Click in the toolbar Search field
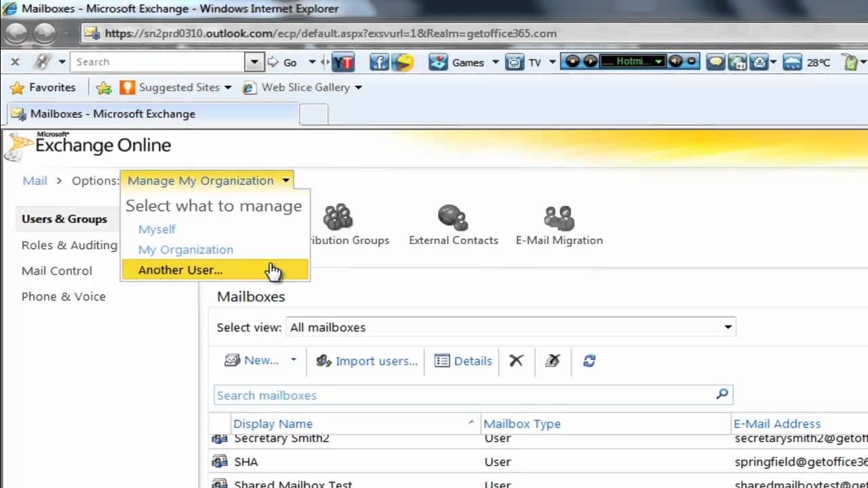This screenshot has height=488, width=868. point(157,62)
